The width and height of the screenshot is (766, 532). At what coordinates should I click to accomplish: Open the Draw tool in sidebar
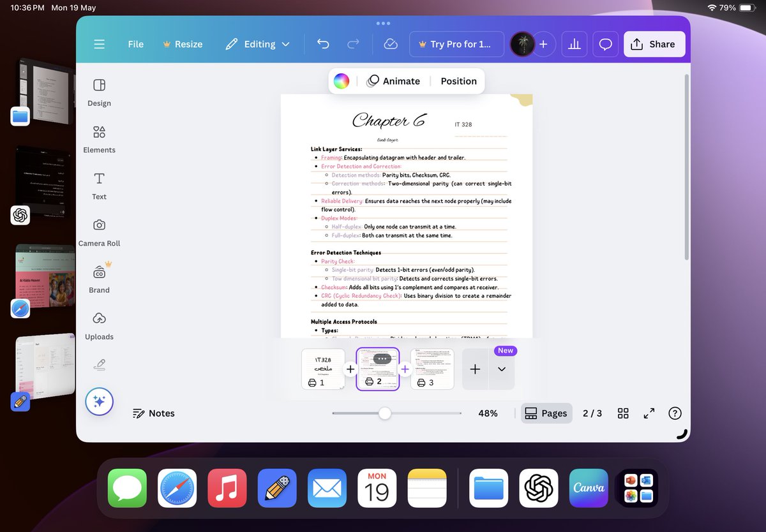tap(99, 365)
